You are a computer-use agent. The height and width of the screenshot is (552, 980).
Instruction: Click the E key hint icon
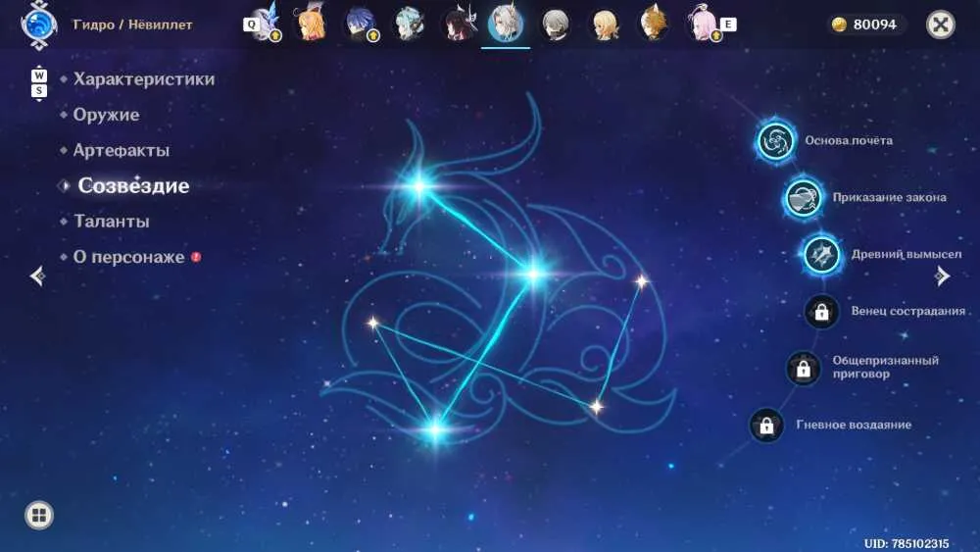[728, 25]
